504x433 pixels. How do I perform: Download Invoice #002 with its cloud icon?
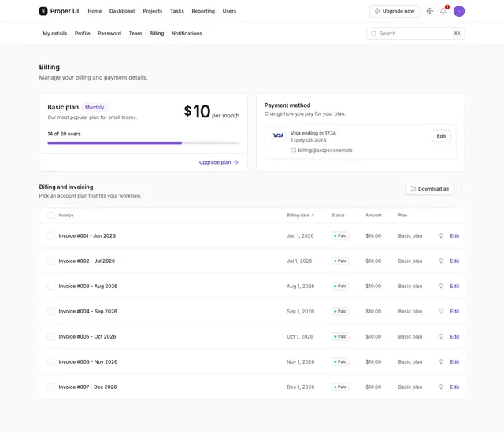point(441,261)
